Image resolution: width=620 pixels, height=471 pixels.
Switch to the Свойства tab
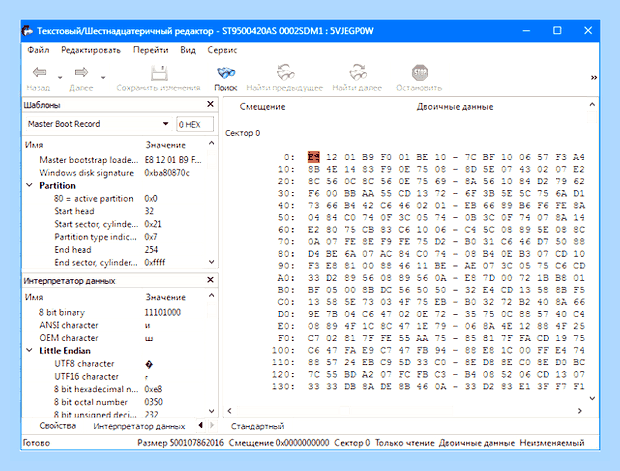click(x=58, y=426)
